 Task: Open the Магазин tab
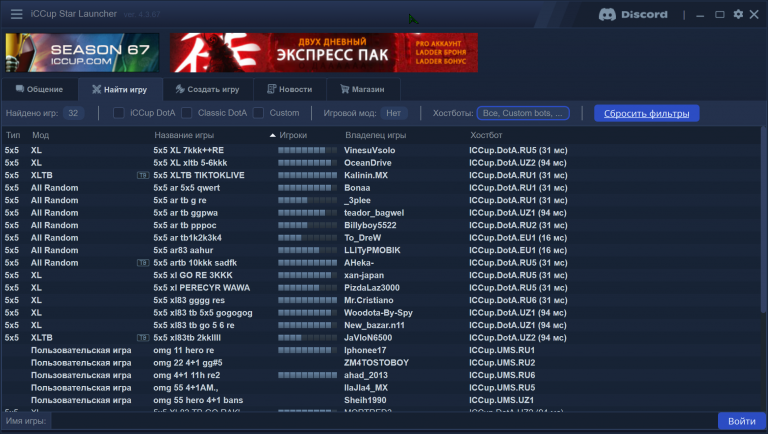tap(363, 89)
